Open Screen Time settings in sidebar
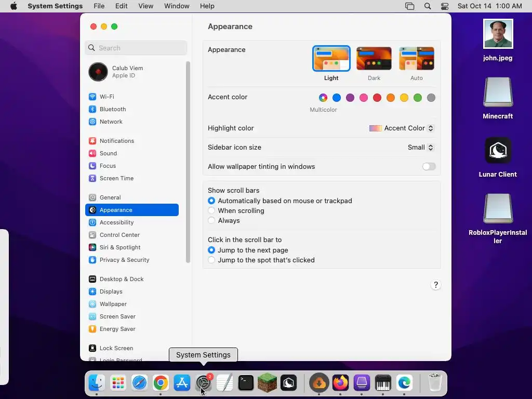 [131, 179]
